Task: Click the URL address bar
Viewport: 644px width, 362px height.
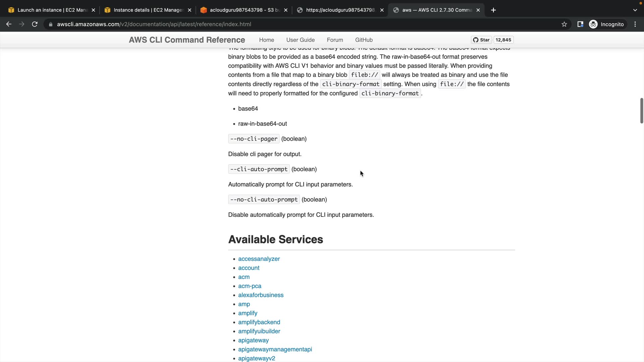Action: click(x=268, y=24)
